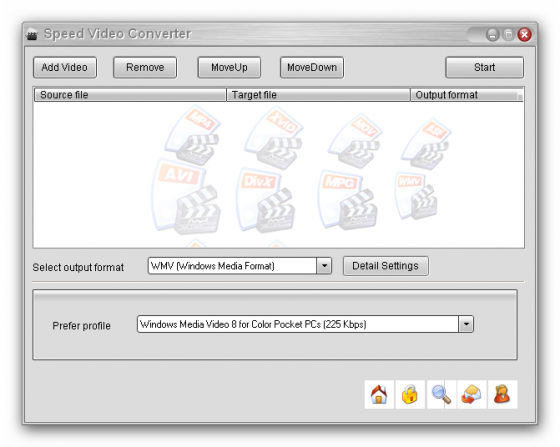This screenshot has width=560, height=447.
Task: Open the padlock register icon
Action: 410,394
